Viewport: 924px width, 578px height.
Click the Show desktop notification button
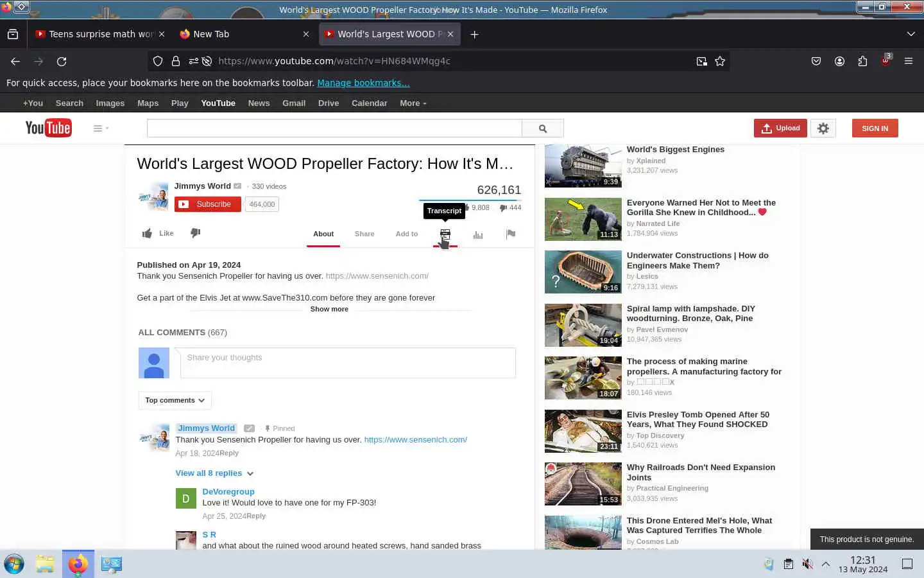pos(907,564)
